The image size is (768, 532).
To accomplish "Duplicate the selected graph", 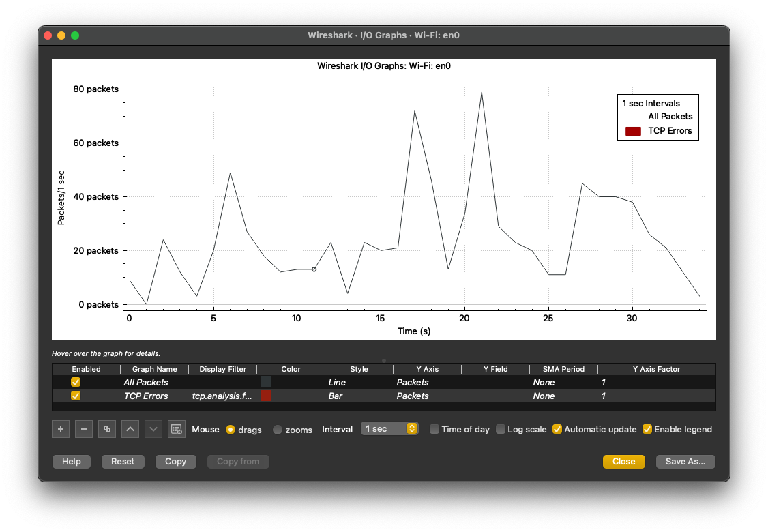I will [107, 429].
